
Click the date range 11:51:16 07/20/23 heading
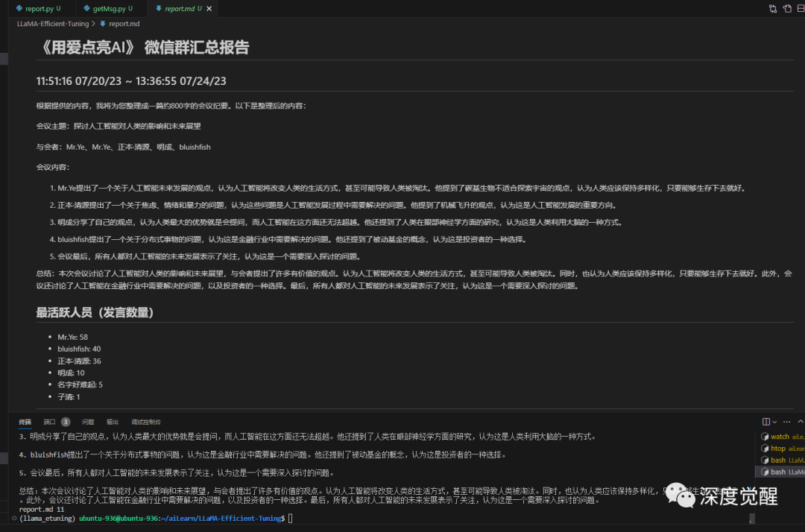[x=131, y=81]
